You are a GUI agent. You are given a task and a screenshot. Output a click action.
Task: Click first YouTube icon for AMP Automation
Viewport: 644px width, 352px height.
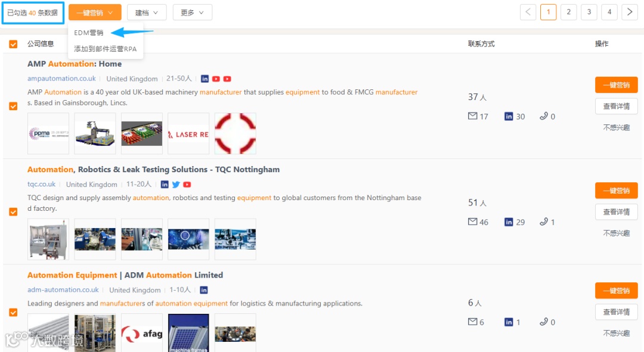coord(216,79)
